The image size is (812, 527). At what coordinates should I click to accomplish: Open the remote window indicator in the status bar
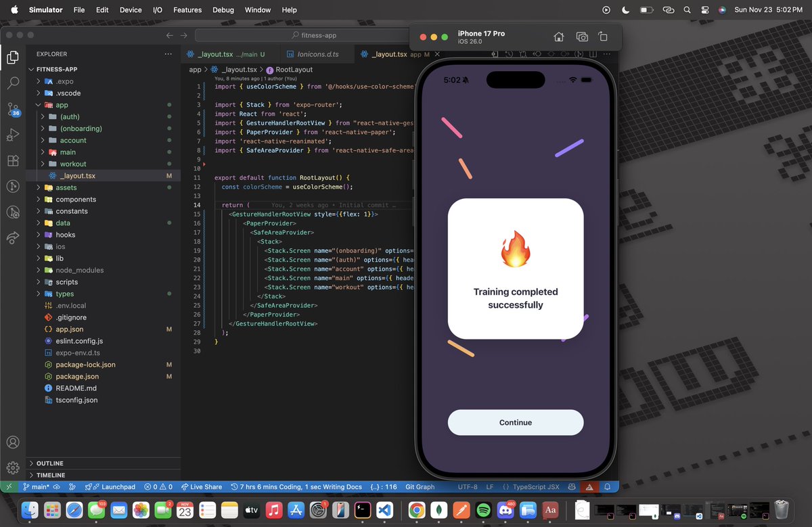pyautogui.click(x=8, y=486)
